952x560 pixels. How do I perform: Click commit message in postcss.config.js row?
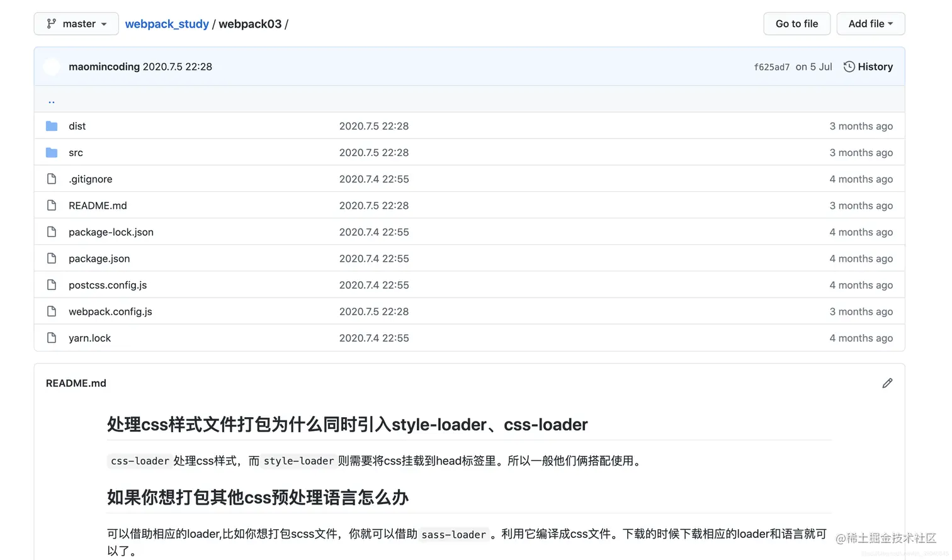pos(374,284)
